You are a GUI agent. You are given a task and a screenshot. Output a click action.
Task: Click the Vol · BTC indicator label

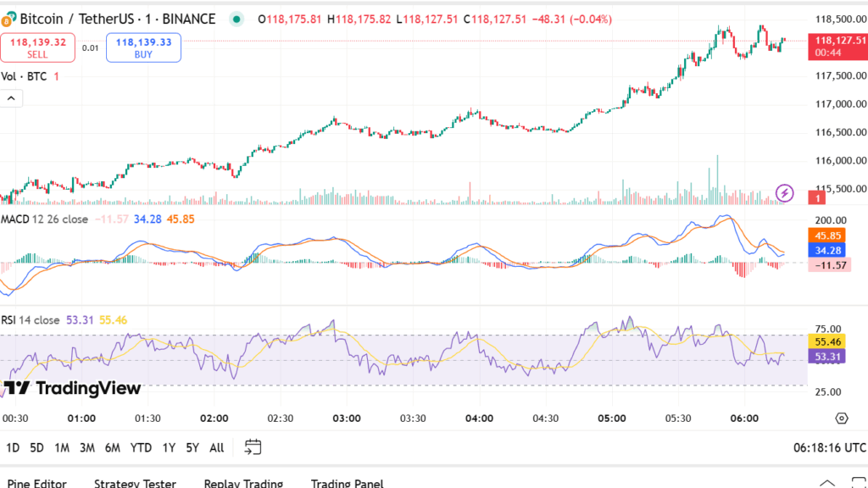[24, 76]
